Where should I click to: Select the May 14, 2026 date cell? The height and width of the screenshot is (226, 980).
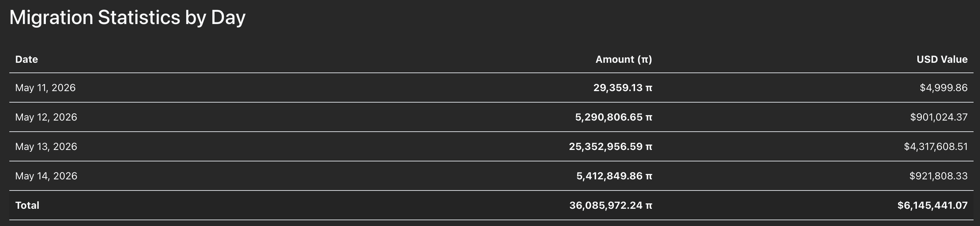46,176
